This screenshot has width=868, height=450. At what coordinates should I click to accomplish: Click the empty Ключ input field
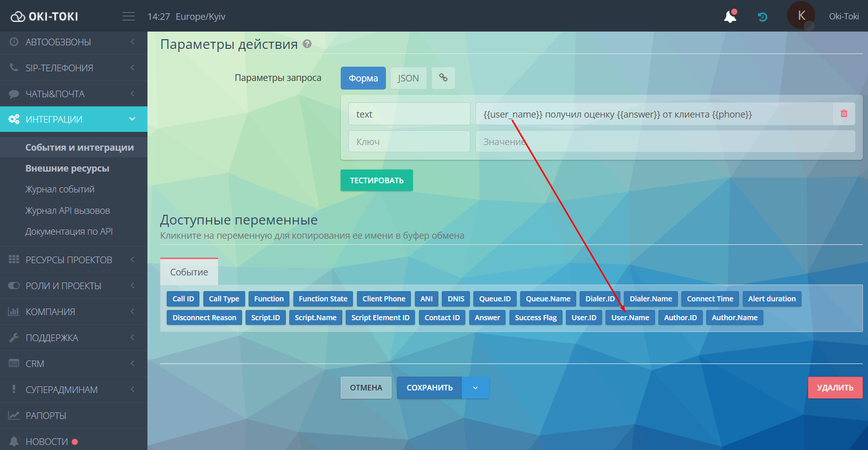click(x=409, y=142)
